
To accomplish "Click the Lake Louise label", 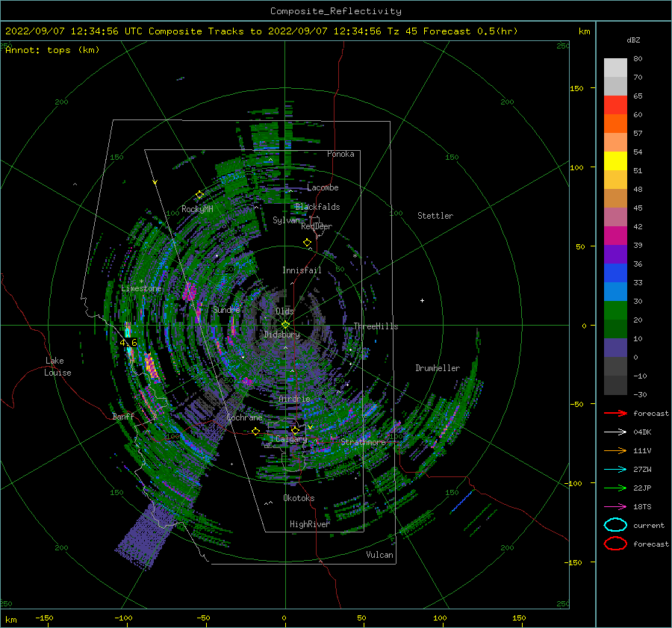I will pyautogui.click(x=57, y=367).
